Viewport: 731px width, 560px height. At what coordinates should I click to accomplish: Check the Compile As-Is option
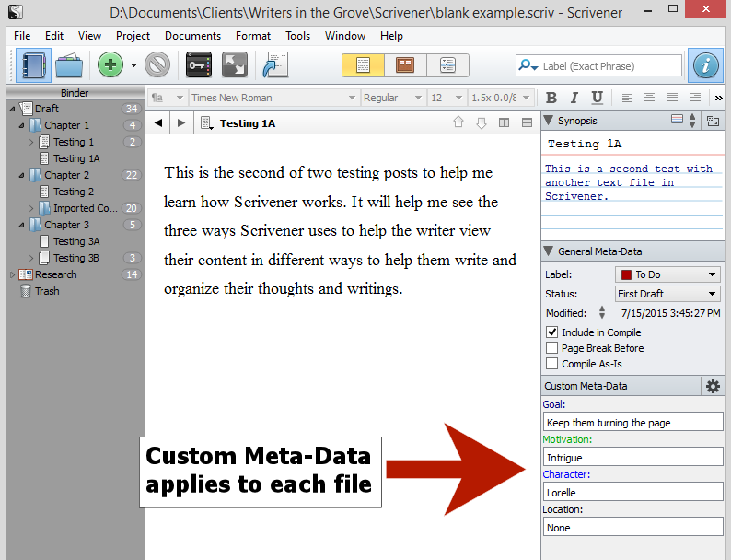551,364
